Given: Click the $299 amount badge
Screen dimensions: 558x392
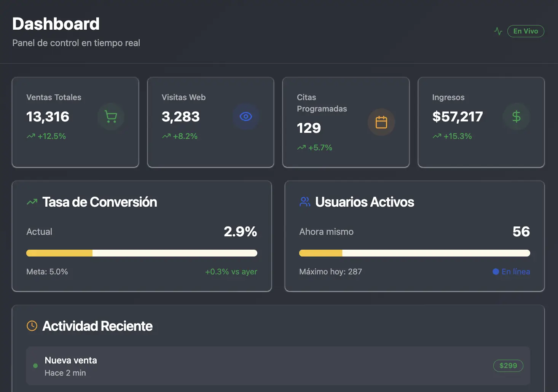Looking at the screenshot, I should pyautogui.click(x=508, y=366).
